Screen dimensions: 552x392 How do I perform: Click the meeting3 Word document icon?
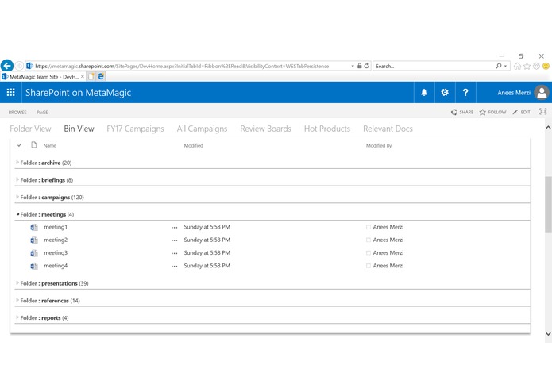(x=34, y=253)
